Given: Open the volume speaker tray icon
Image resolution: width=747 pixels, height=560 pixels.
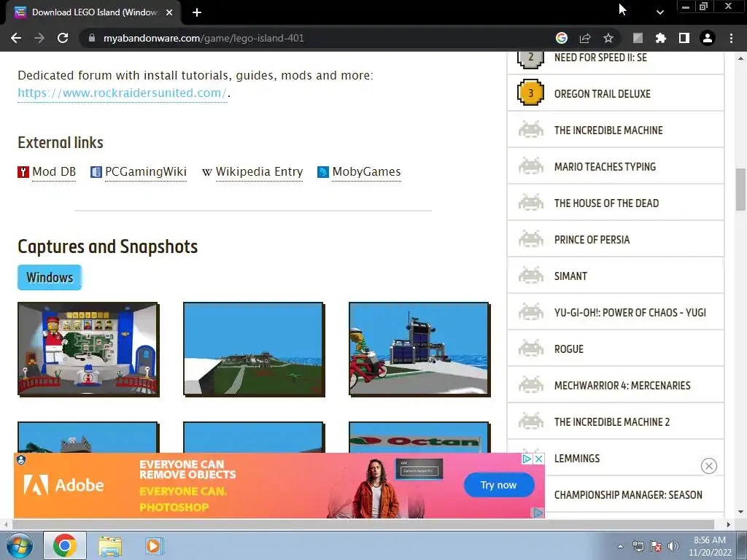Looking at the screenshot, I should [673, 546].
